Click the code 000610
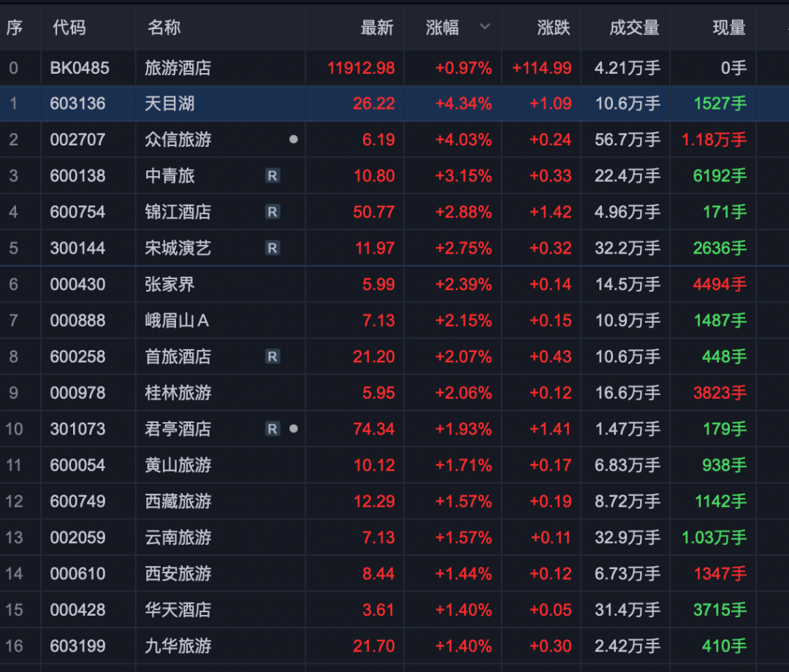The height and width of the screenshot is (672, 789). 77,574
